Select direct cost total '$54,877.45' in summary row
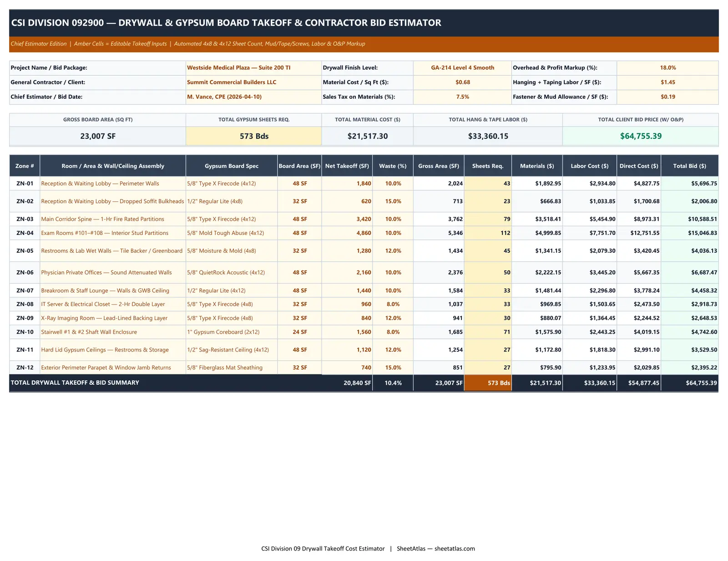728x561 pixels. pos(639,383)
